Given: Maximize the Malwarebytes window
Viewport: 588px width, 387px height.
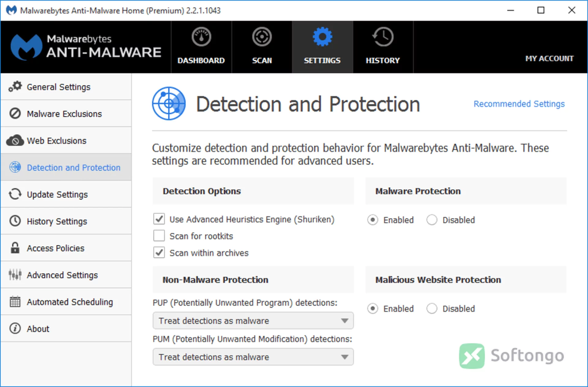Looking at the screenshot, I should pyautogui.click(x=541, y=10).
